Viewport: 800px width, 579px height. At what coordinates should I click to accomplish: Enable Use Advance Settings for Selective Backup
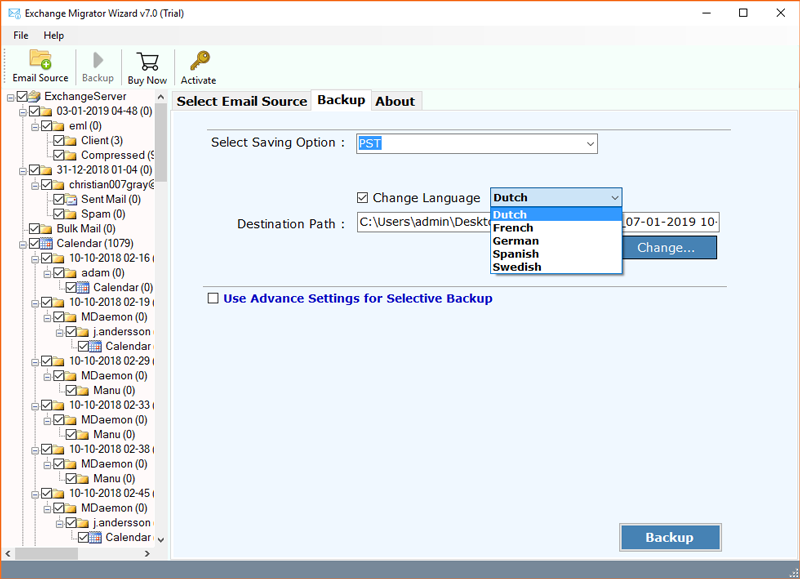pos(213,298)
